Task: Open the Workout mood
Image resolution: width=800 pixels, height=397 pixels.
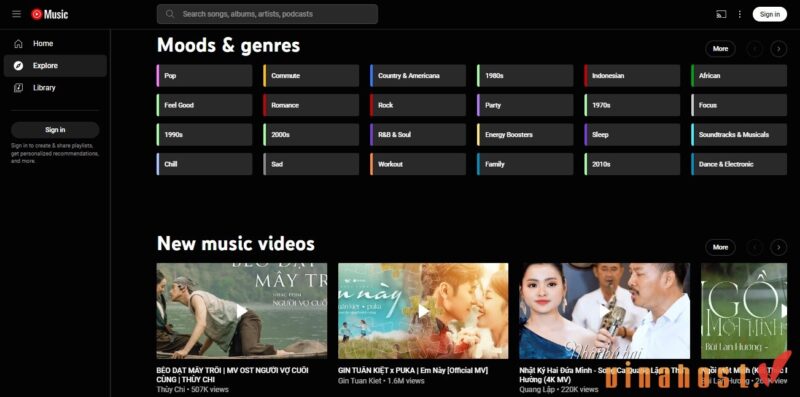Action: click(418, 164)
